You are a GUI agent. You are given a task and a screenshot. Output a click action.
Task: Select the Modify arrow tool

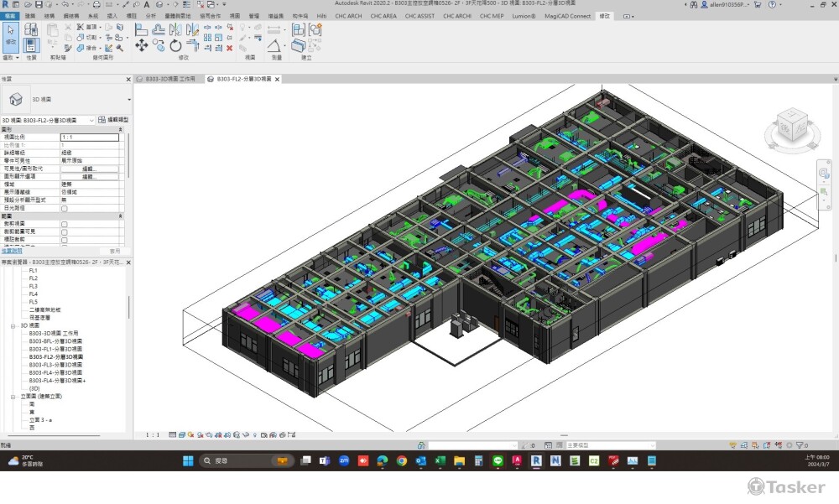click(x=11, y=34)
